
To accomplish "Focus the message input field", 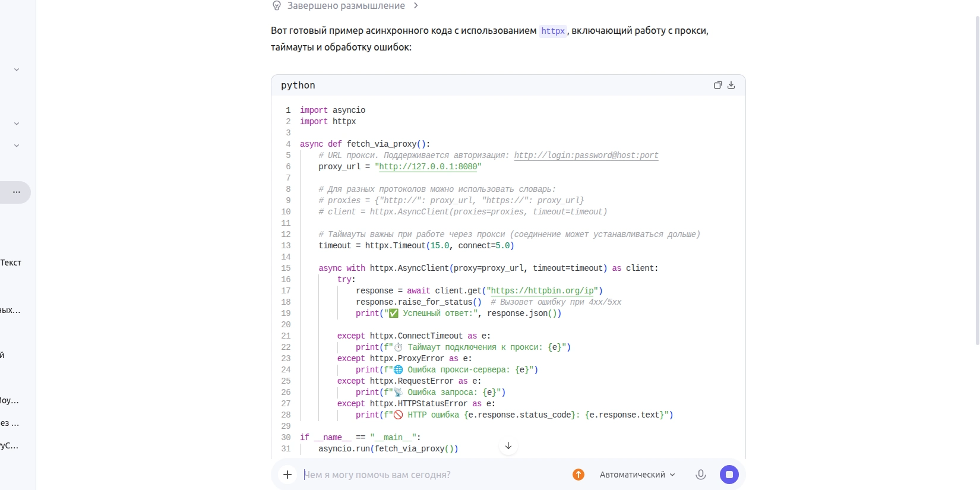I will coord(434,475).
